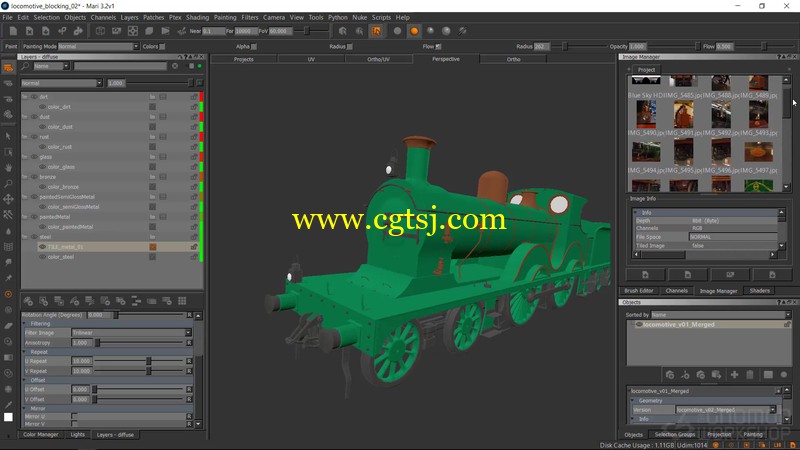Click the trash icon in Objects panel
This screenshot has height=450, width=800.
(x=750, y=375)
